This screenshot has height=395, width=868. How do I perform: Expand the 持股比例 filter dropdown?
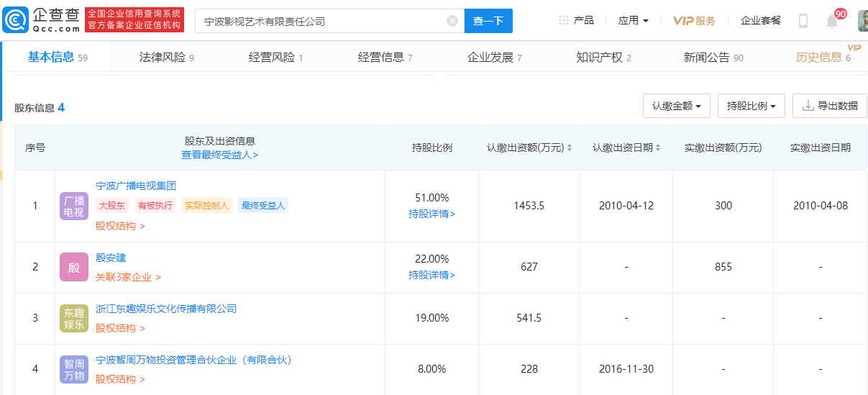tap(751, 106)
